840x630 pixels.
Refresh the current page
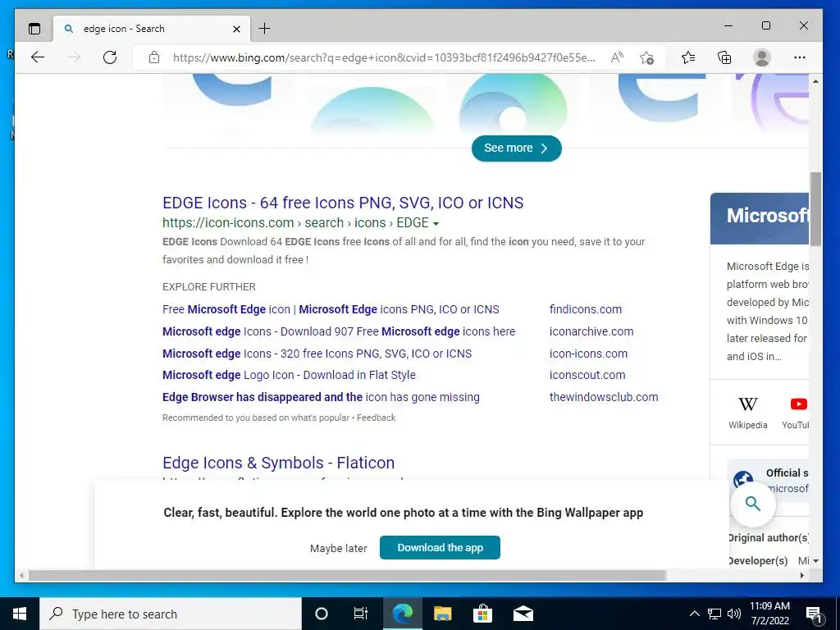(x=110, y=57)
